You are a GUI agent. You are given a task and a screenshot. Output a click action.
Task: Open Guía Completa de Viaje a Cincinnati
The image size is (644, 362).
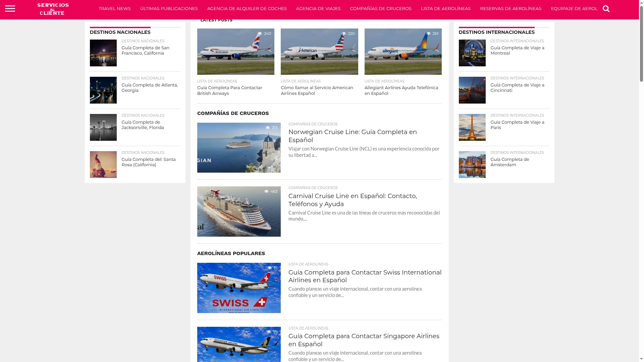518,87
